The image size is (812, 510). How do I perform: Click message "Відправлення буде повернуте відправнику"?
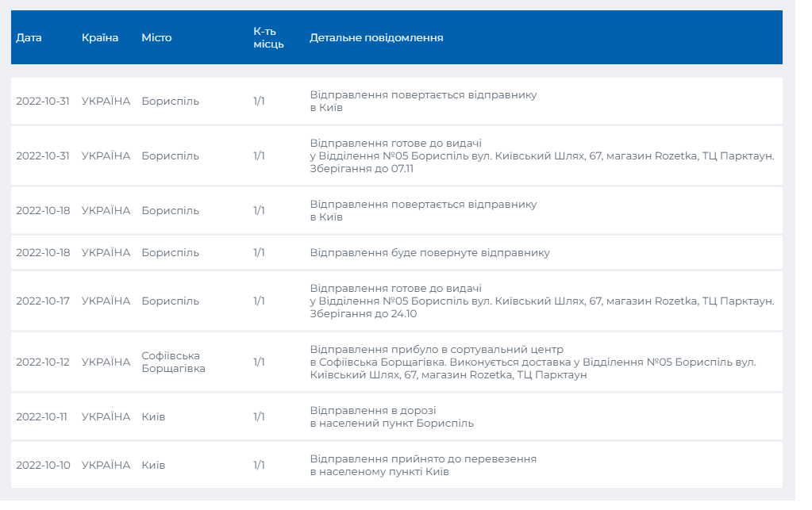[429, 253]
